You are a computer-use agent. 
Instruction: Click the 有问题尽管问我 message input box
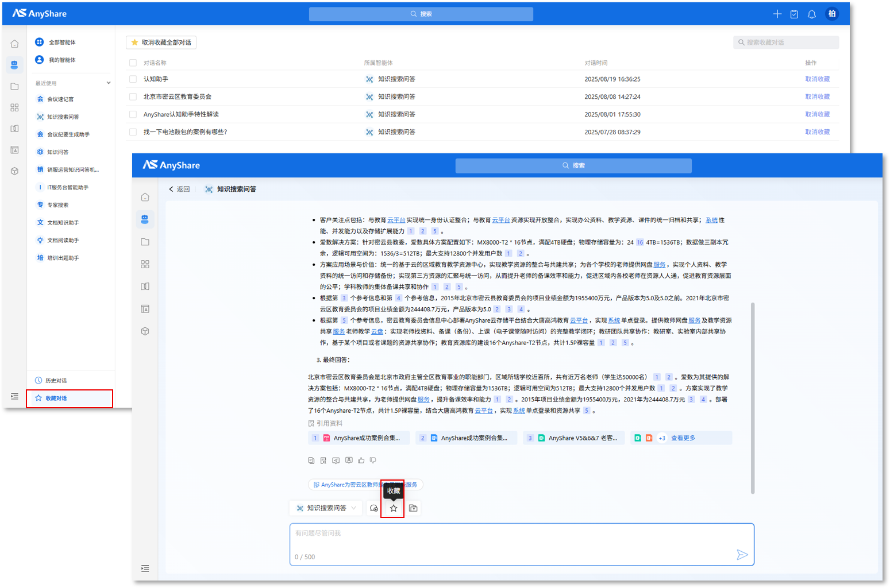pos(522,544)
